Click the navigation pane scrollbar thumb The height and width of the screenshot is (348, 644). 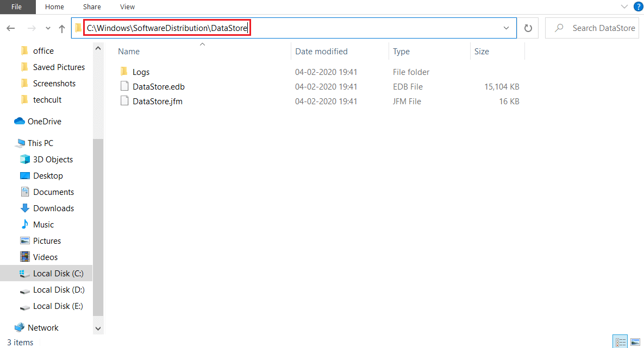click(98, 227)
